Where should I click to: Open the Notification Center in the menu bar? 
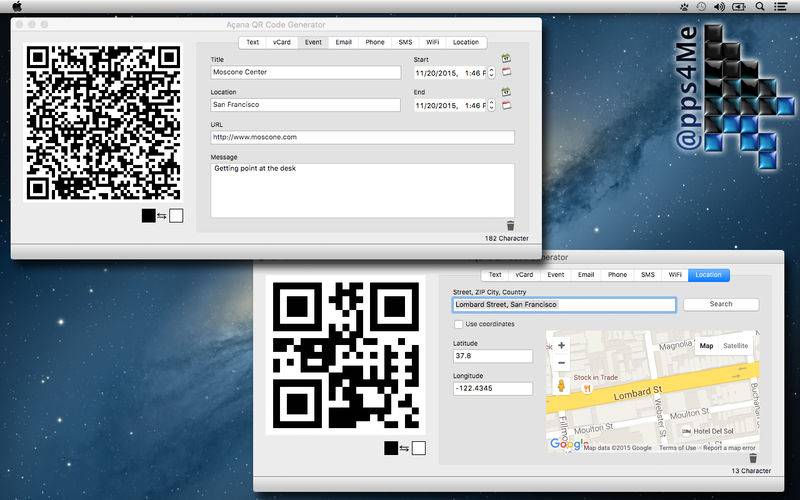(x=780, y=7)
